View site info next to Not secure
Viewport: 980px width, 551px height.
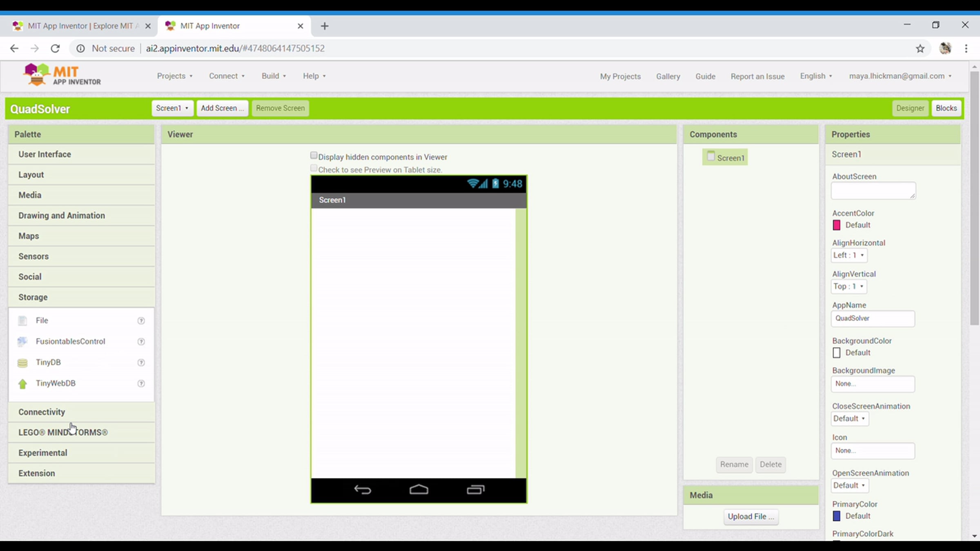[x=81, y=49]
